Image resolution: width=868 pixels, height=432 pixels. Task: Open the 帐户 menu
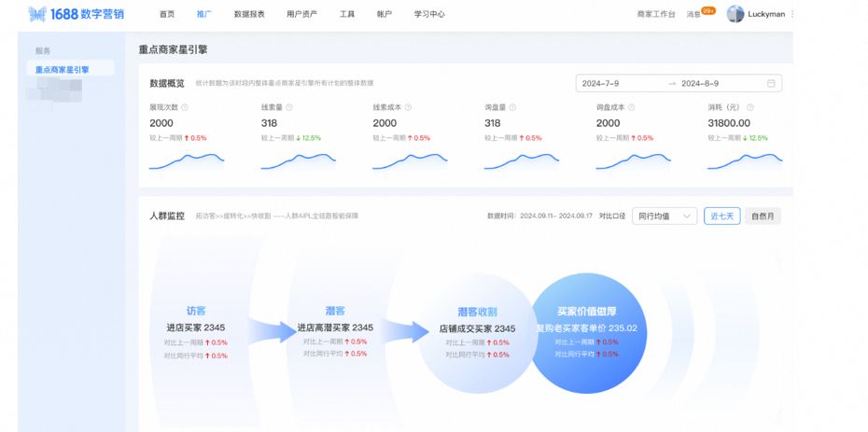(x=385, y=14)
